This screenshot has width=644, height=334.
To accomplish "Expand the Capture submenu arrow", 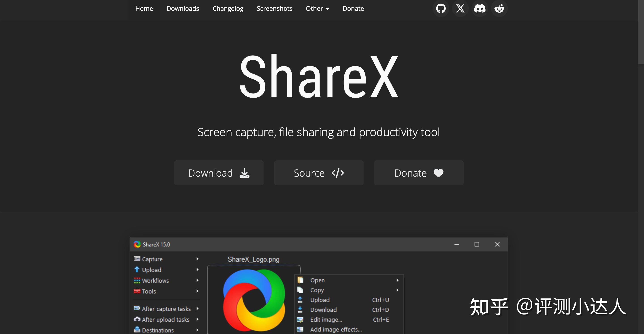I will coord(198,259).
